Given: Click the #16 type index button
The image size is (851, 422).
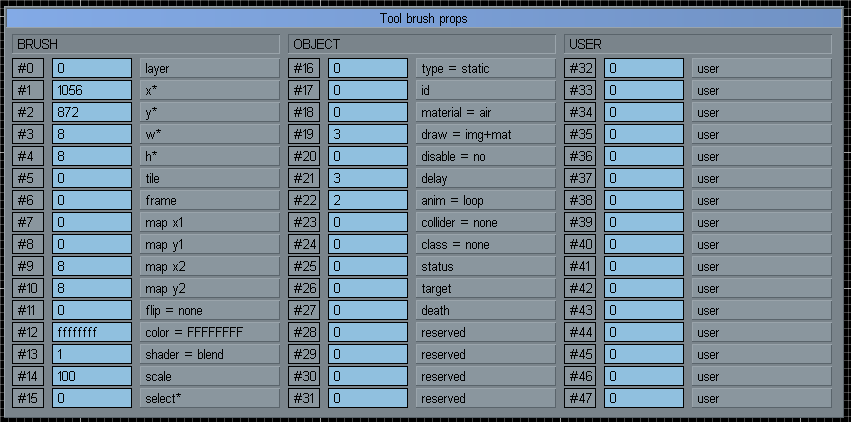Looking at the screenshot, I should [x=304, y=69].
